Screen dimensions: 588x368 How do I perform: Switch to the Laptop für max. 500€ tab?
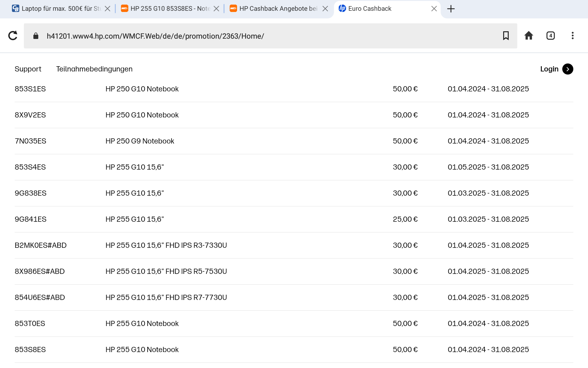[57, 9]
